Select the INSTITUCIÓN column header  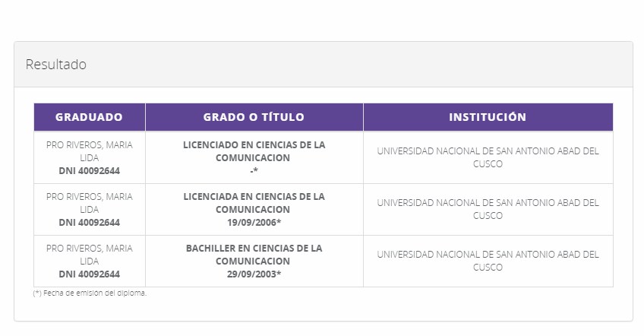click(x=488, y=117)
